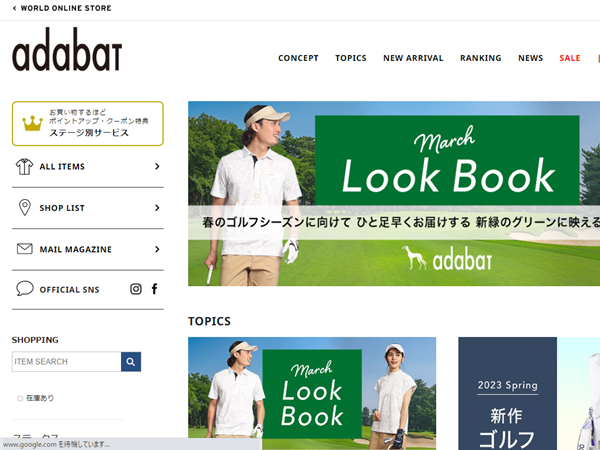Open the NEWS navigation item

[x=530, y=58]
